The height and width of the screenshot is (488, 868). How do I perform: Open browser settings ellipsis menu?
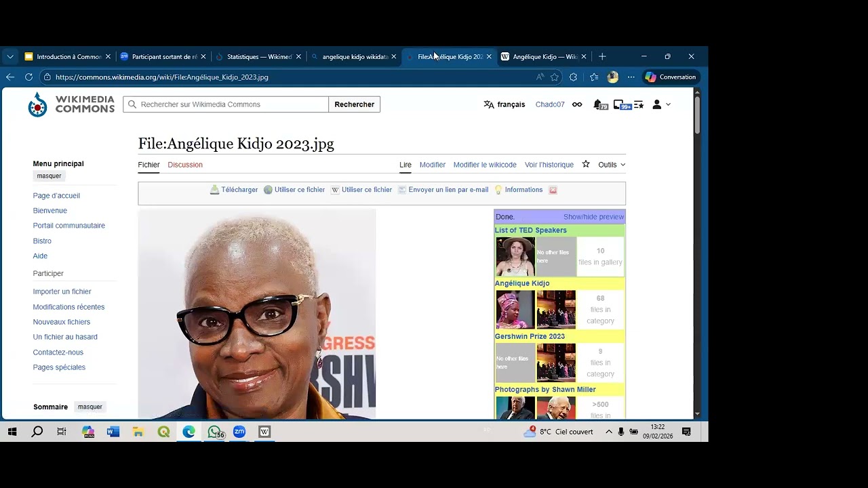click(631, 77)
